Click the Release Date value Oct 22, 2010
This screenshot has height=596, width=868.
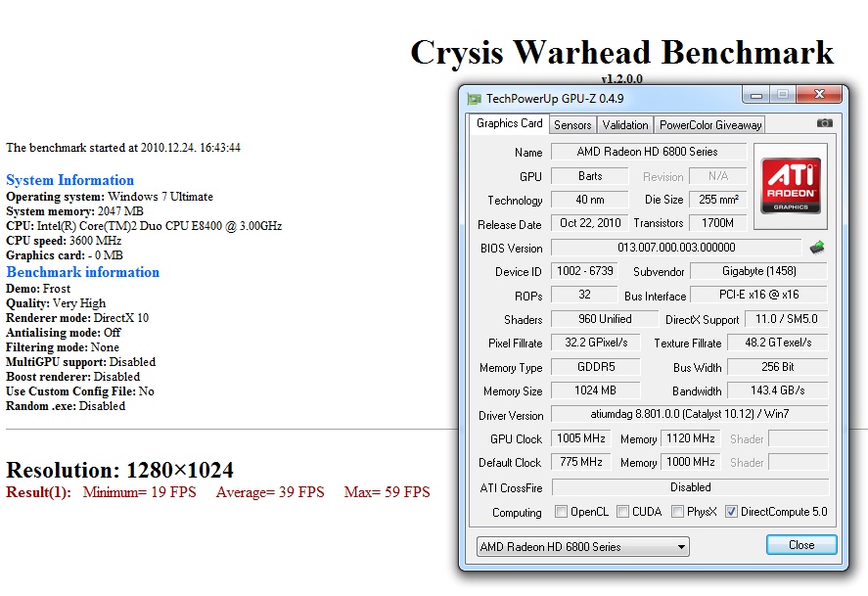(589, 223)
